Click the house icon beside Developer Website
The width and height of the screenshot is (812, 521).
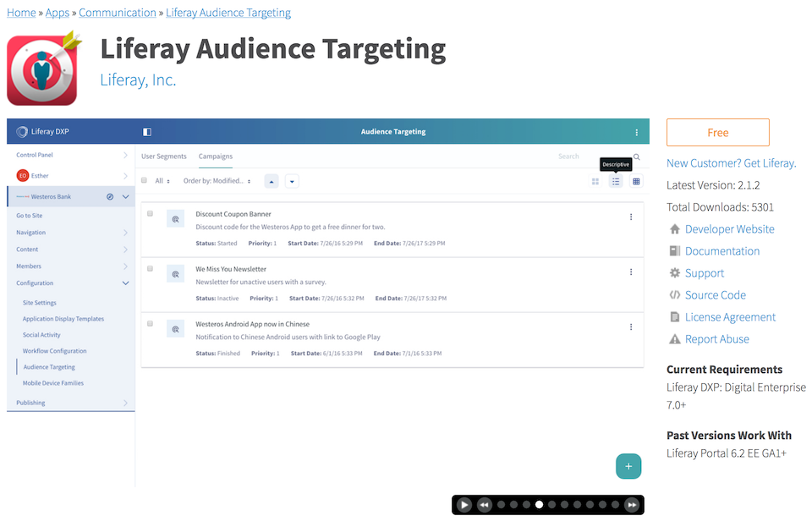(x=675, y=229)
